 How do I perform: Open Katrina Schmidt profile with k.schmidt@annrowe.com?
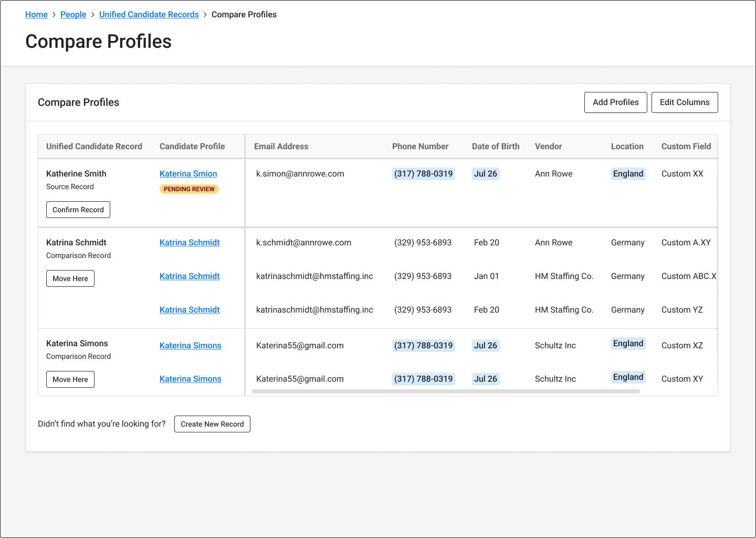(190, 243)
